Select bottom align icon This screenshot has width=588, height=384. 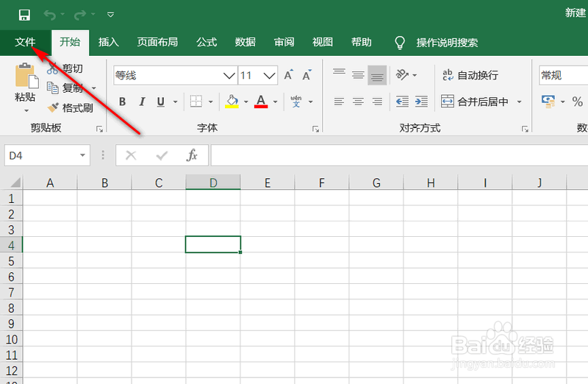377,75
